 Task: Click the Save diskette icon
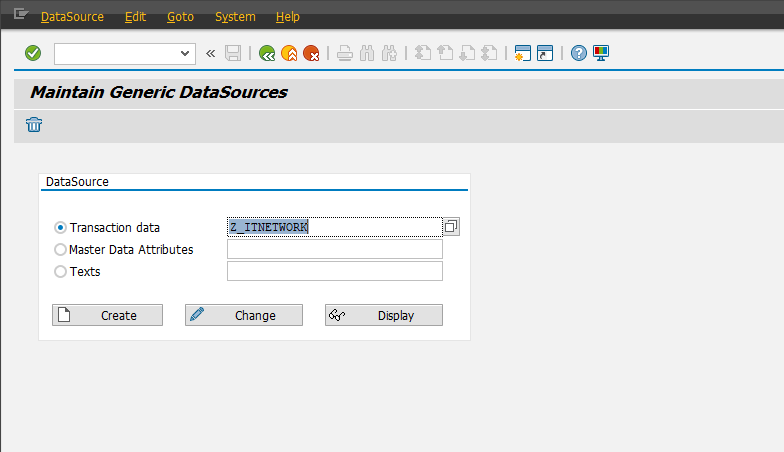(233, 53)
